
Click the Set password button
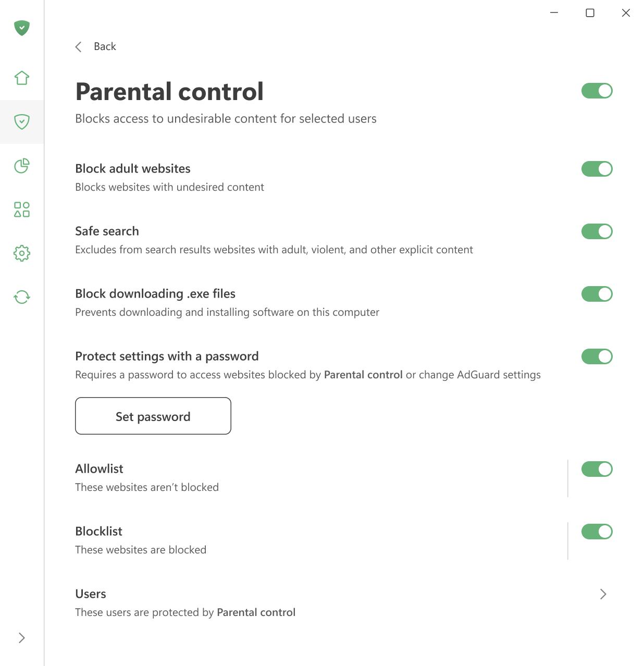click(153, 416)
